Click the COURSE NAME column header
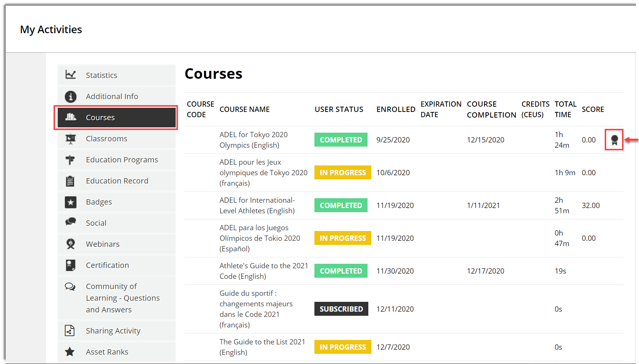This screenshot has width=639, height=364. (x=245, y=109)
